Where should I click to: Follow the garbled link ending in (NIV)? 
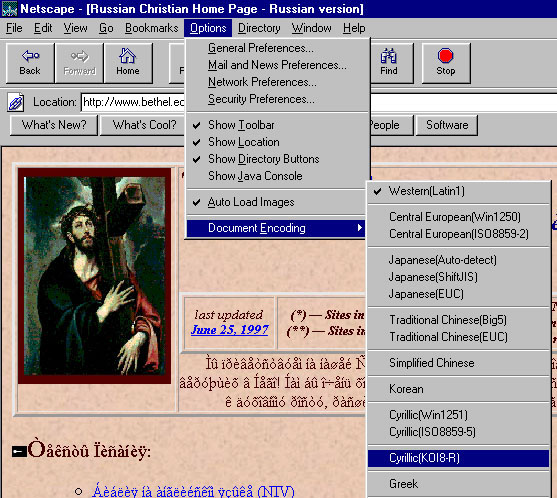click(x=193, y=491)
